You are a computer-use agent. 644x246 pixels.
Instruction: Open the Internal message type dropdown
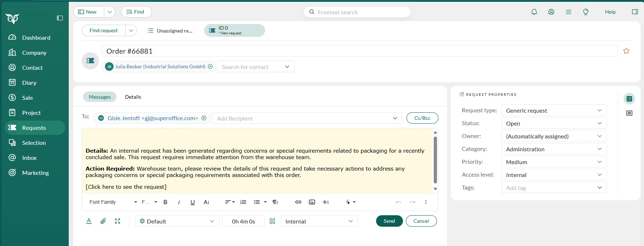[319, 221]
